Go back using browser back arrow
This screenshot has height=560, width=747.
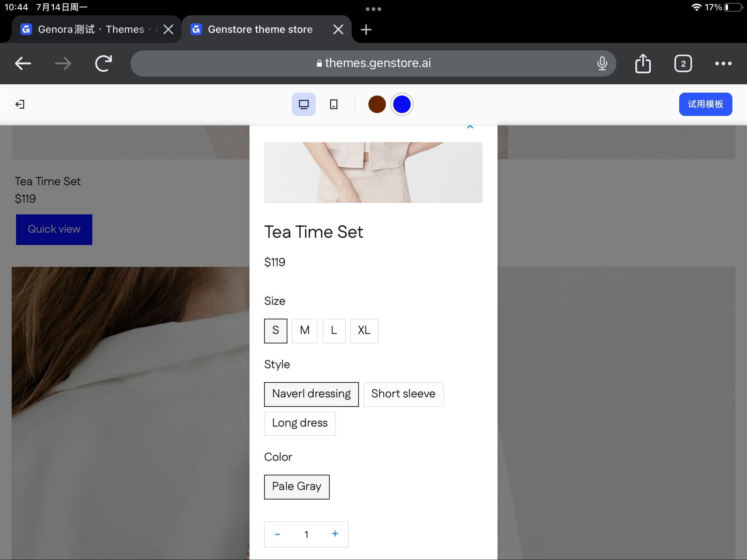(23, 63)
